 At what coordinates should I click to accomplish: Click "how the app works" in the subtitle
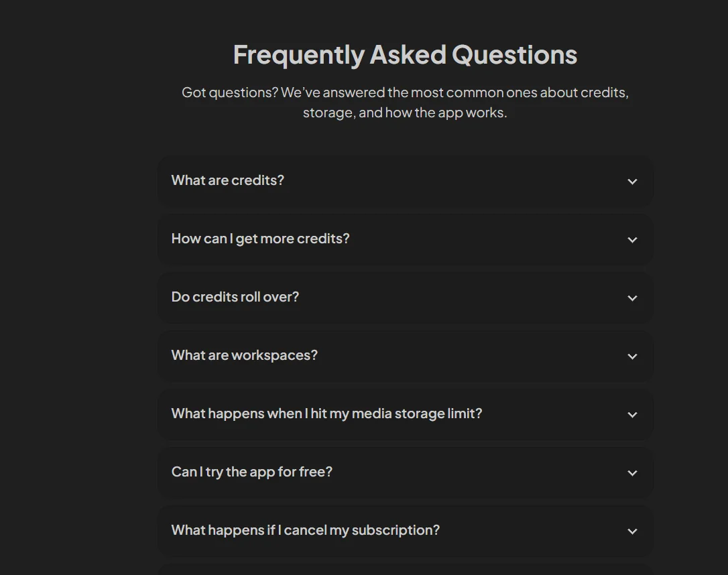[x=445, y=113]
